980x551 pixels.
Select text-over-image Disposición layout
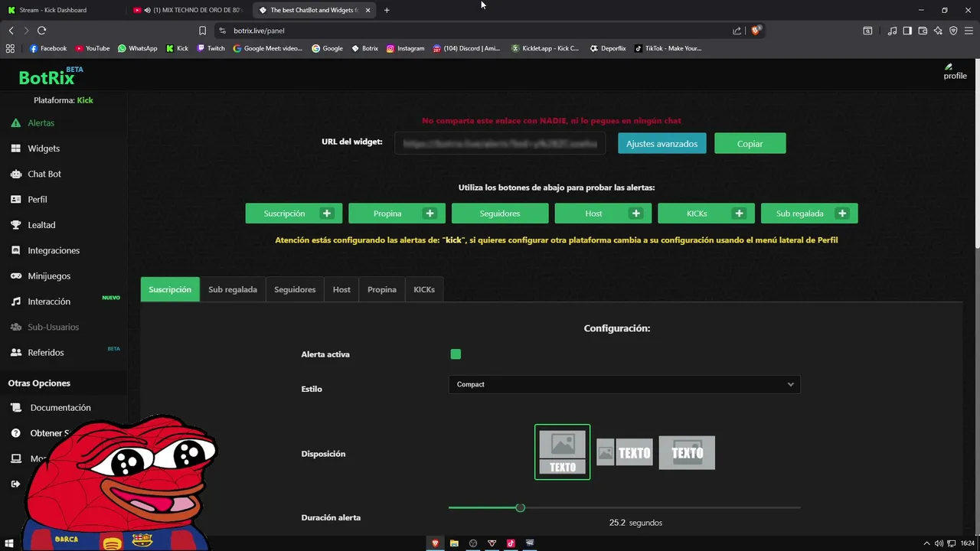(x=687, y=452)
